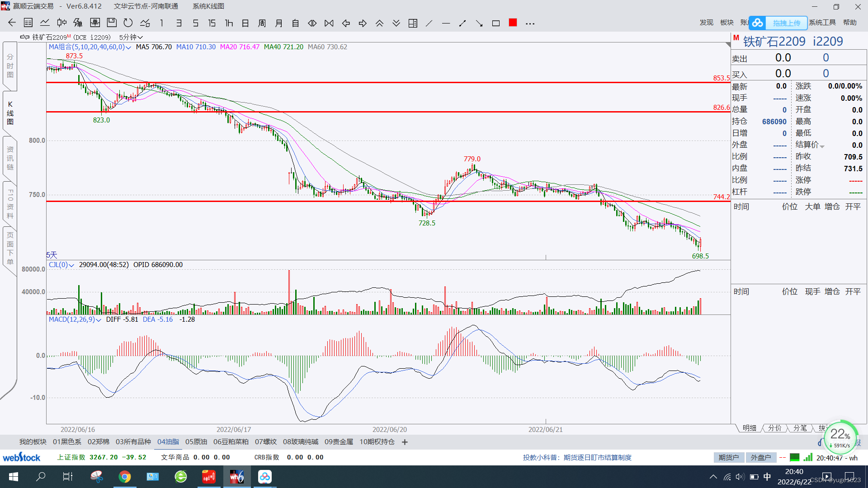Select the down-right arrow drawing tool
The width and height of the screenshot is (868, 488).
(479, 23)
